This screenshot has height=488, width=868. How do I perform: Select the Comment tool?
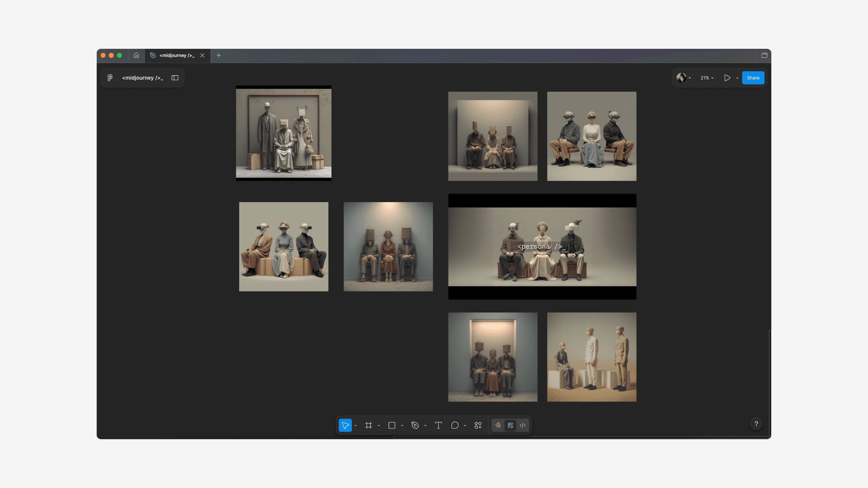(454, 425)
